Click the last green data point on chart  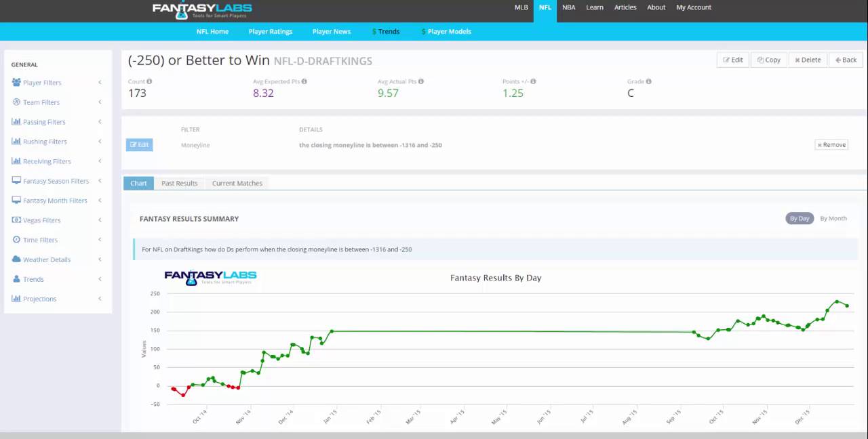847,306
